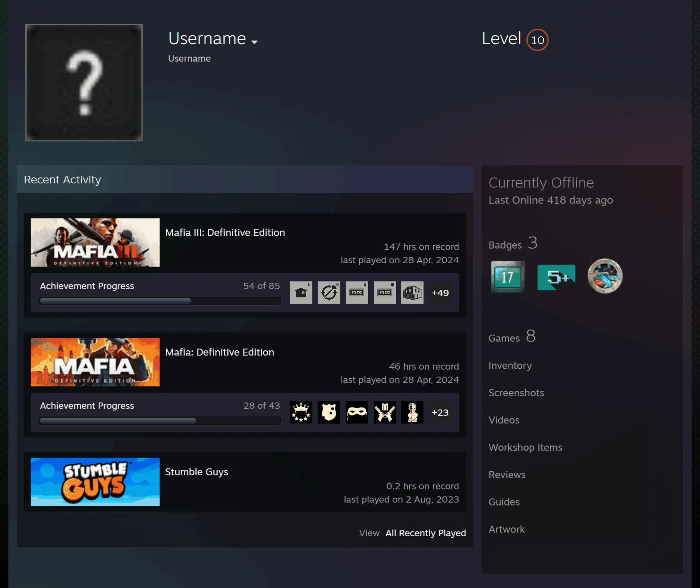
Task: Open the Years of Service 17 badge
Action: pos(507,277)
